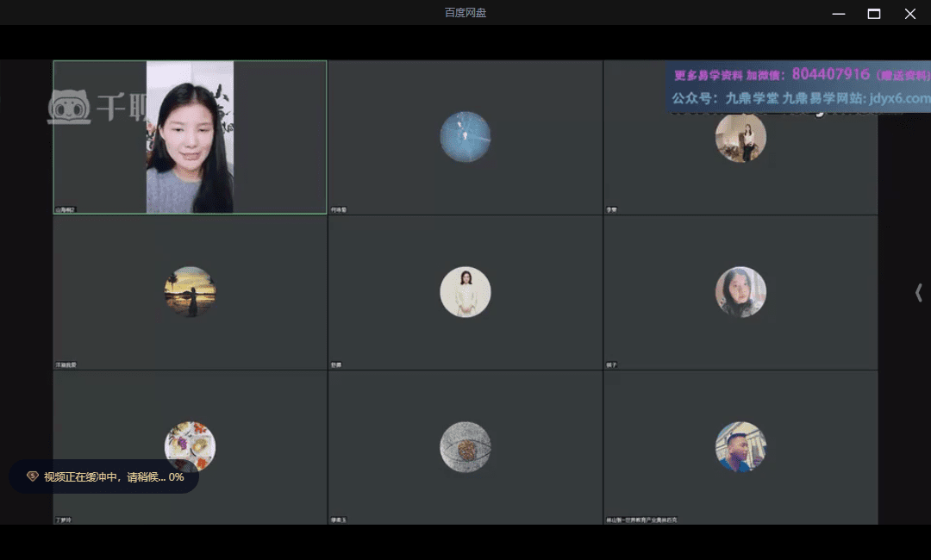931x560 pixels.
Task: Close the 百度网盘 player window
Action: pyautogui.click(x=909, y=13)
